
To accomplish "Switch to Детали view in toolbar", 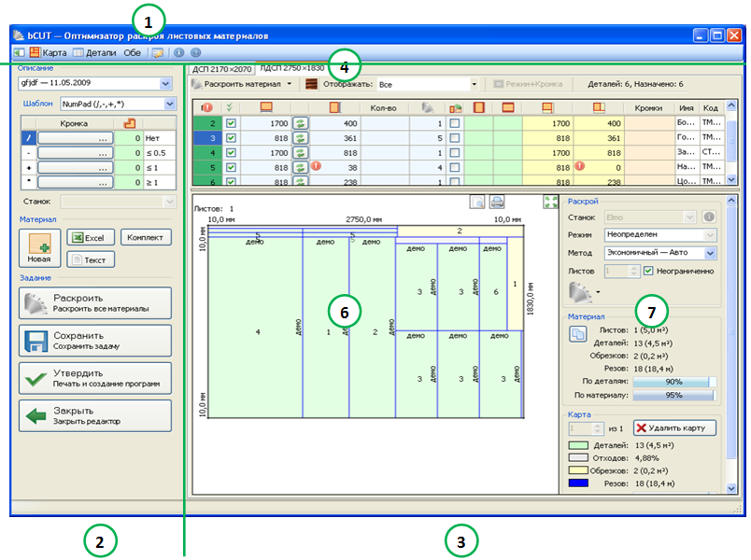I will tap(95, 52).
